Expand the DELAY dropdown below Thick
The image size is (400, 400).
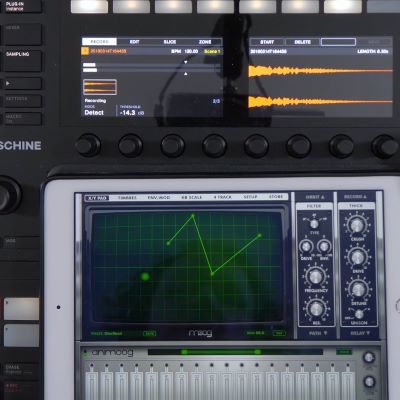click(359, 333)
